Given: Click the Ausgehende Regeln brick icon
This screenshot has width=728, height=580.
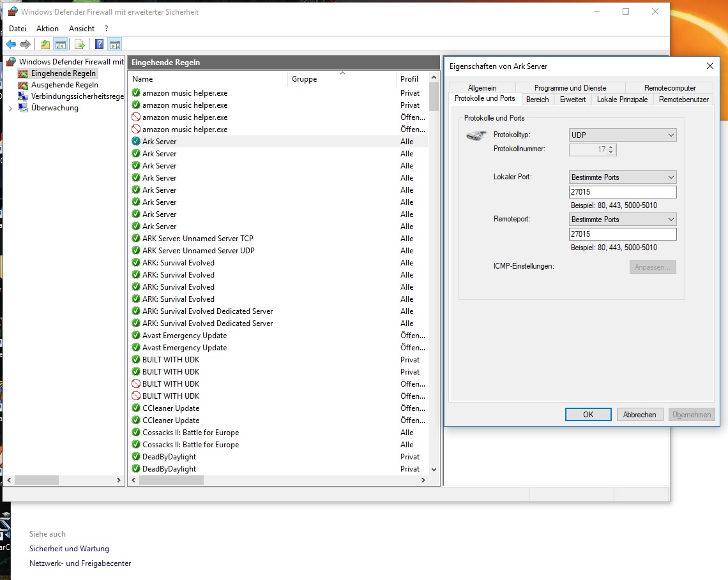Looking at the screenshot, I should 23,85.
